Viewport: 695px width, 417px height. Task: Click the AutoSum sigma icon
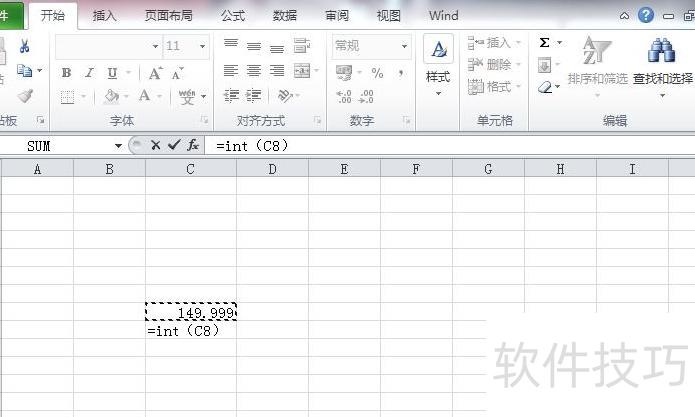[545, 43]
